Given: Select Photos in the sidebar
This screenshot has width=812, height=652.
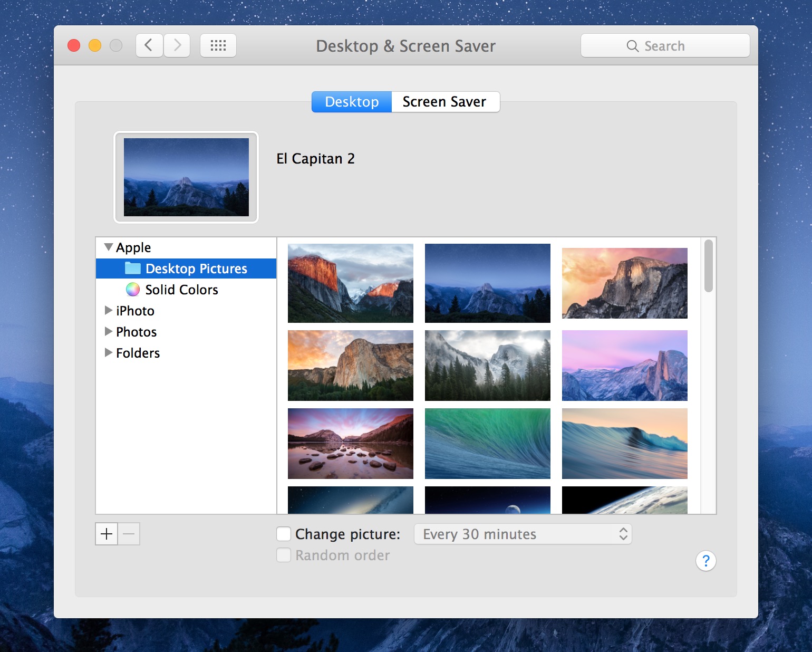Looking at the screenshot, I should coord(136,332).
